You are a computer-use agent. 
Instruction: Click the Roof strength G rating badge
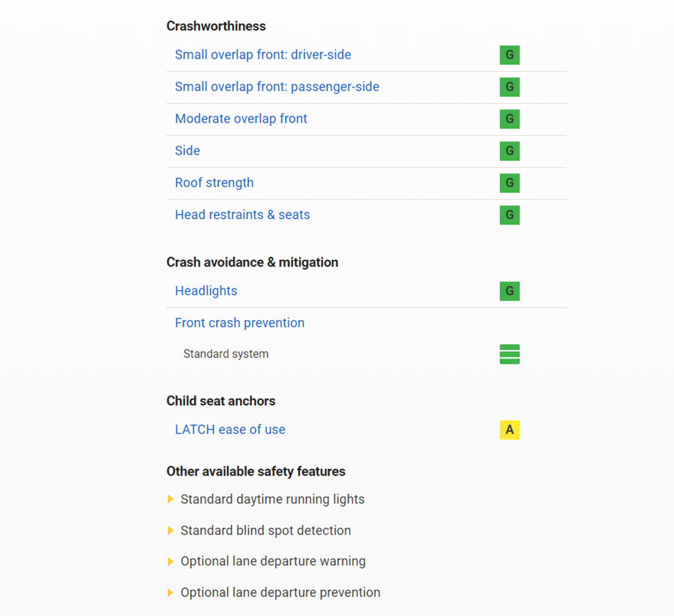click(509, 183)
